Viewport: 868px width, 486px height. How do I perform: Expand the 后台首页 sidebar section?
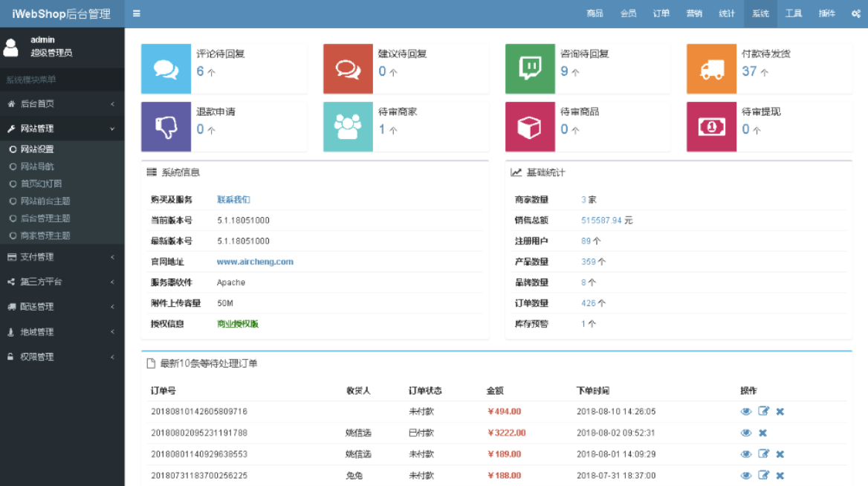coord(62,103)
